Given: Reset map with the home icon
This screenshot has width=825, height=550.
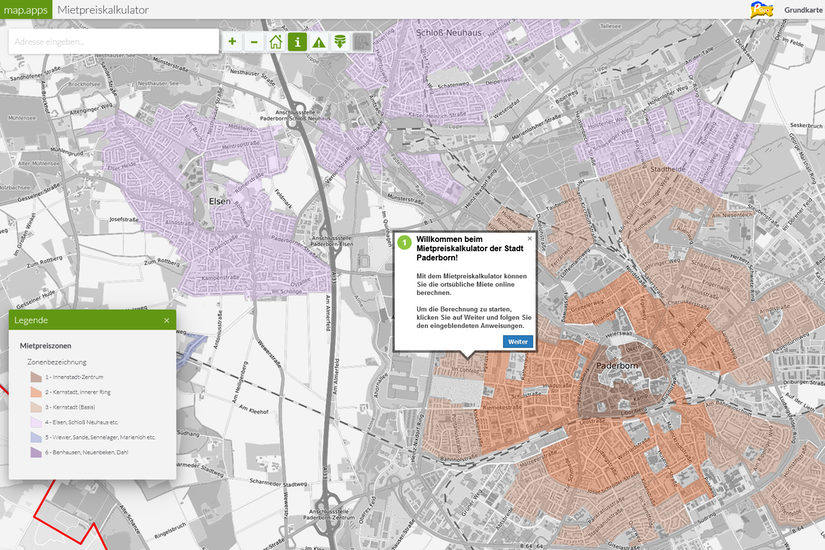Looking at the screenshot, I should click(x=275, y=41).
